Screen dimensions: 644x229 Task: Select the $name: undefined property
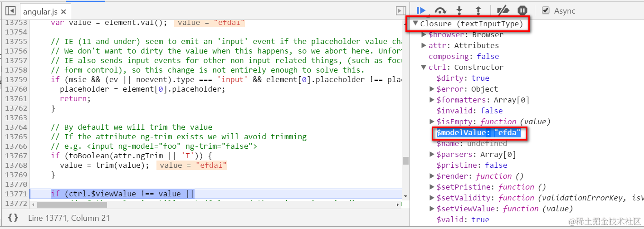(472, 143)
